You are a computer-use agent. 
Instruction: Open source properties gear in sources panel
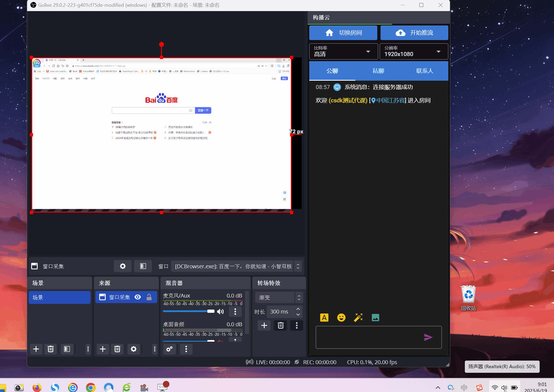tap(134, 349)
